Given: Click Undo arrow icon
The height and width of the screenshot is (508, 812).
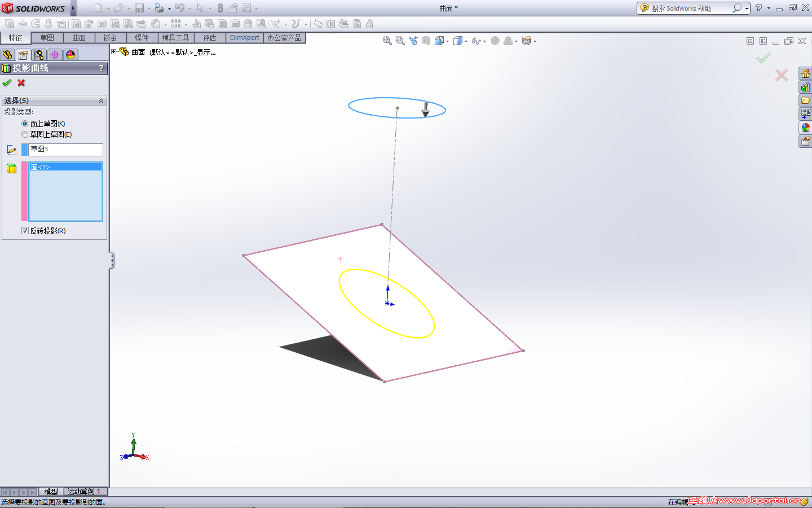Looking at the screenshot, I should point(180,8).
